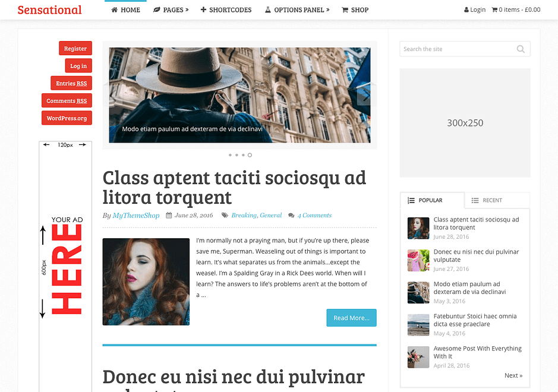Open the SHORTCODES menu item

point(226,10)
